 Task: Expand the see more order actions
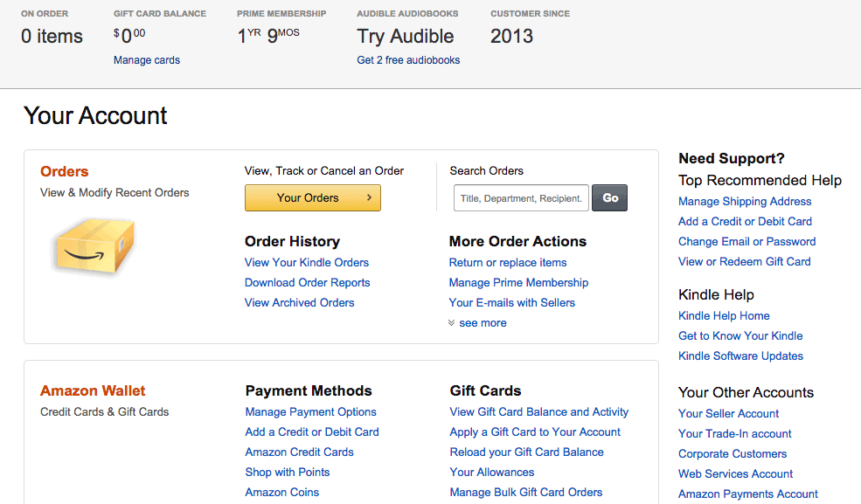pyautogui.click(x=477, y=323)
